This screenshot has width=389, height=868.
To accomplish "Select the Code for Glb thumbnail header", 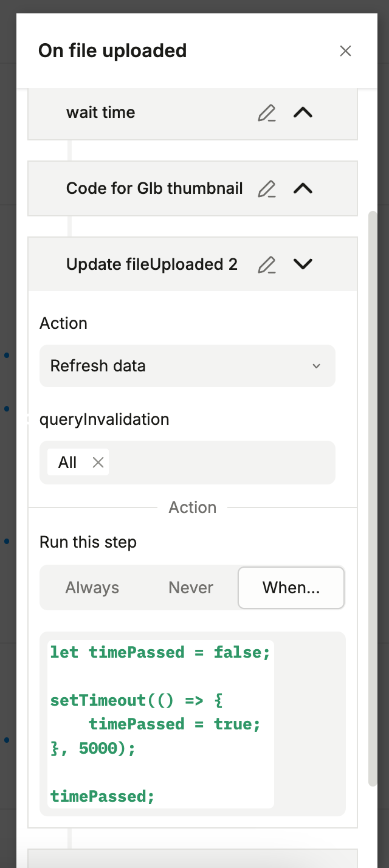I will (154, 188).
